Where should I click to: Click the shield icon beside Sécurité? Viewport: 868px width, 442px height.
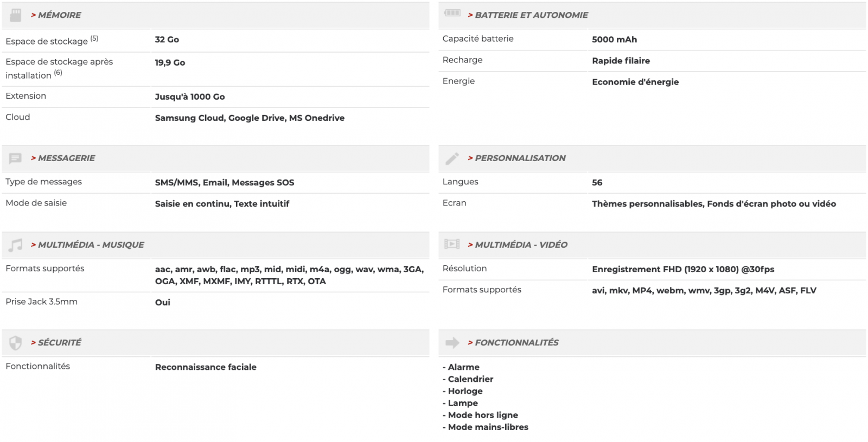tap(16, 343)
